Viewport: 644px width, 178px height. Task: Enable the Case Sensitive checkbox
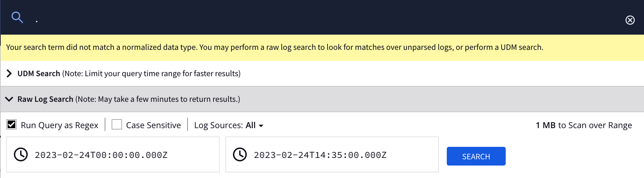click(x=117, y=124)
